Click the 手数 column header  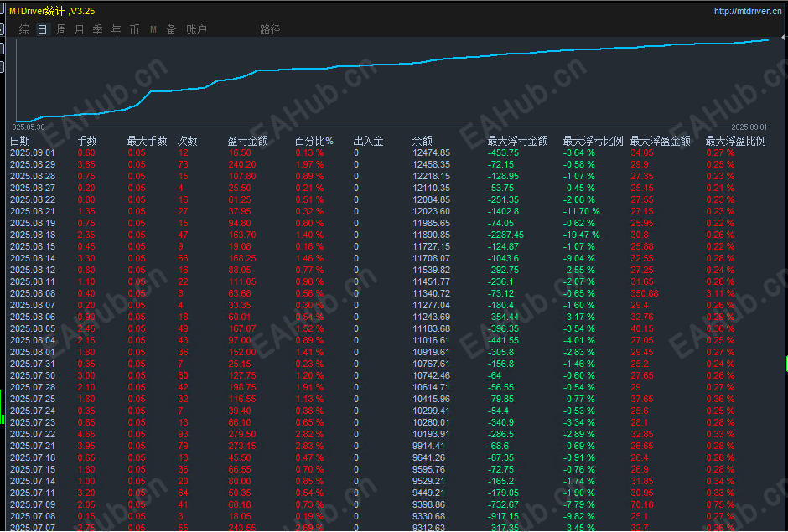(87, 141)
